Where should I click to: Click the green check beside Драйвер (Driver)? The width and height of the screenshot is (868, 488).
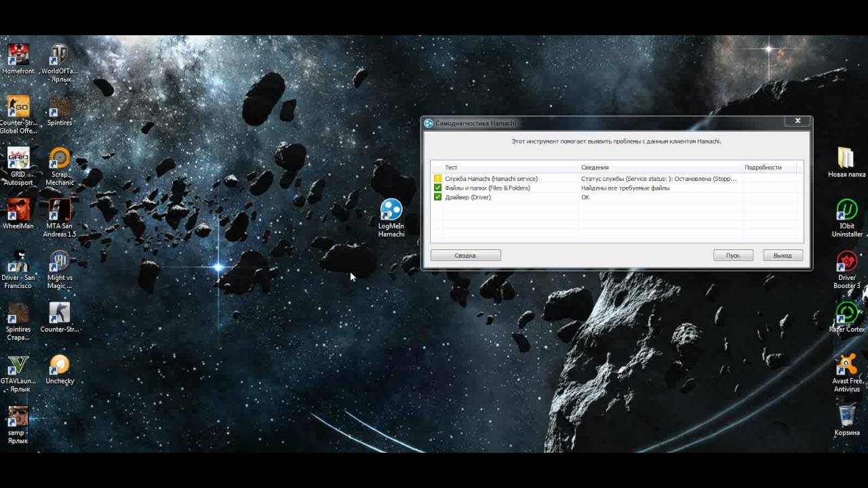(x=437, y=197)
